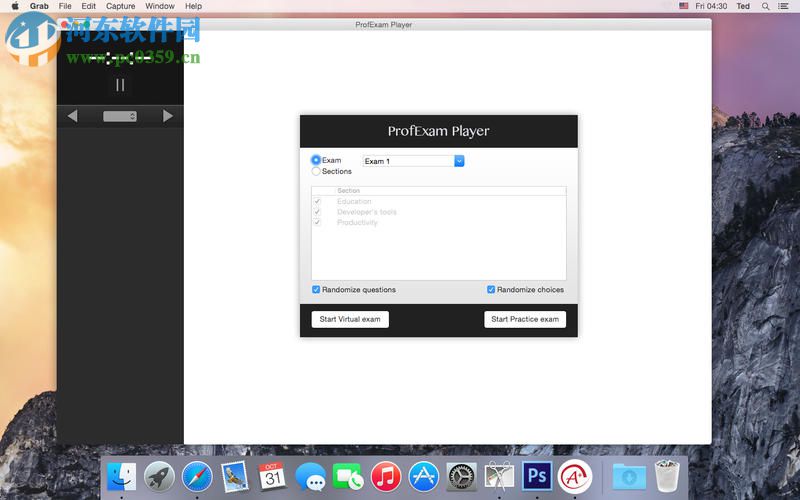The image size is (800, 500).
Task: Open Notification Center icon
Action: 783,6
